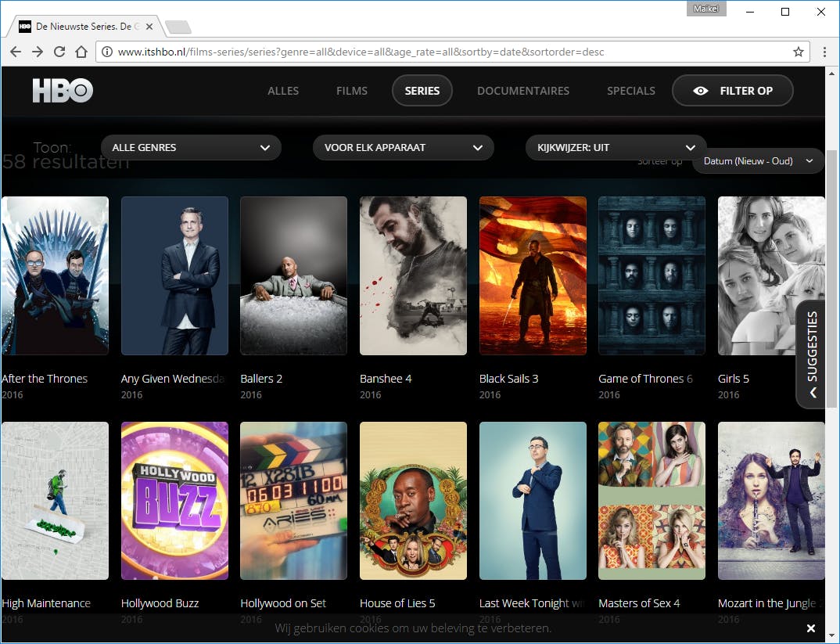Open the After the Thrones poster

[55, 275]
